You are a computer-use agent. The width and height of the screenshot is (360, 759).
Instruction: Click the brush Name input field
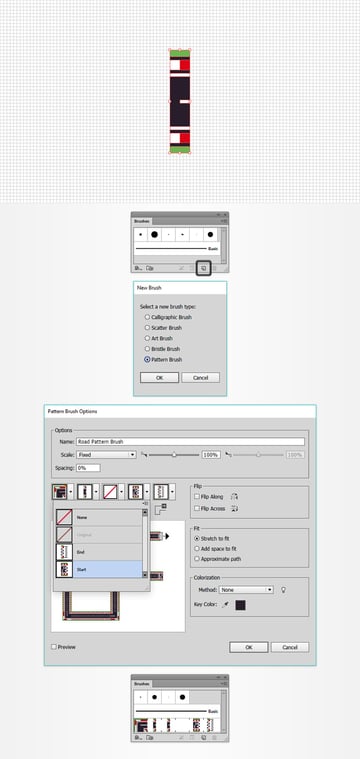click(190, 441)
